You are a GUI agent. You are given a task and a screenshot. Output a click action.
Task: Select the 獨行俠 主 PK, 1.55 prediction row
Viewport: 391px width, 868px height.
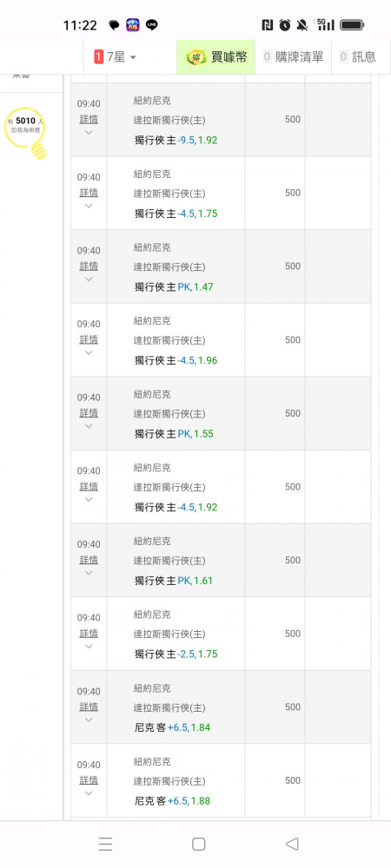click(x=221, y=413)
